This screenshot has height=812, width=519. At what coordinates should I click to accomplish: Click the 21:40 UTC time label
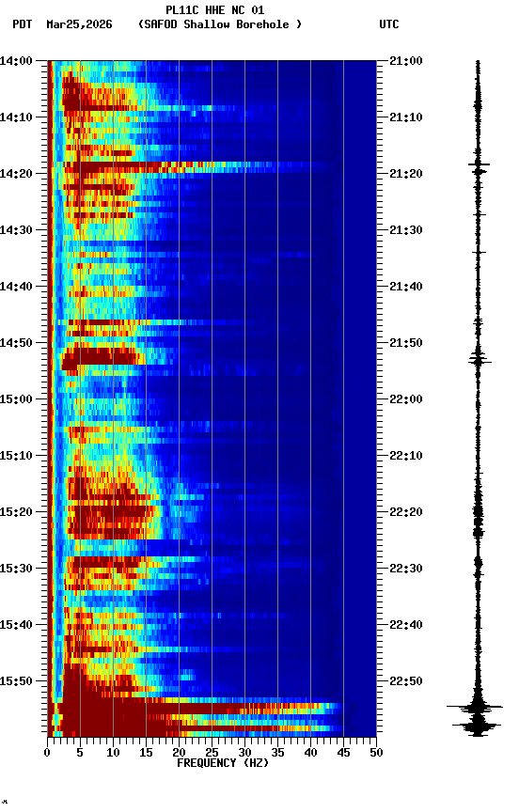[x=406, y=287]
